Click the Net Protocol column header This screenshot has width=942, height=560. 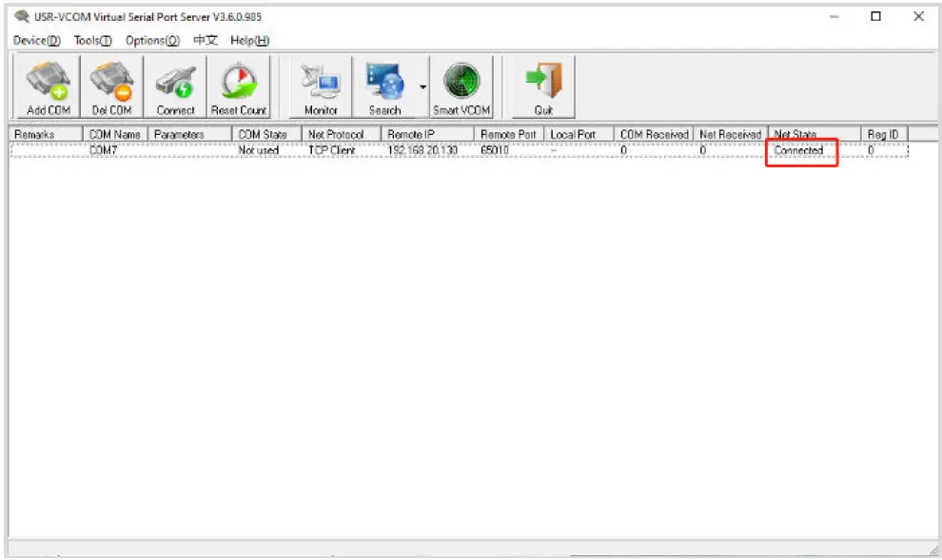pos(342,134)
